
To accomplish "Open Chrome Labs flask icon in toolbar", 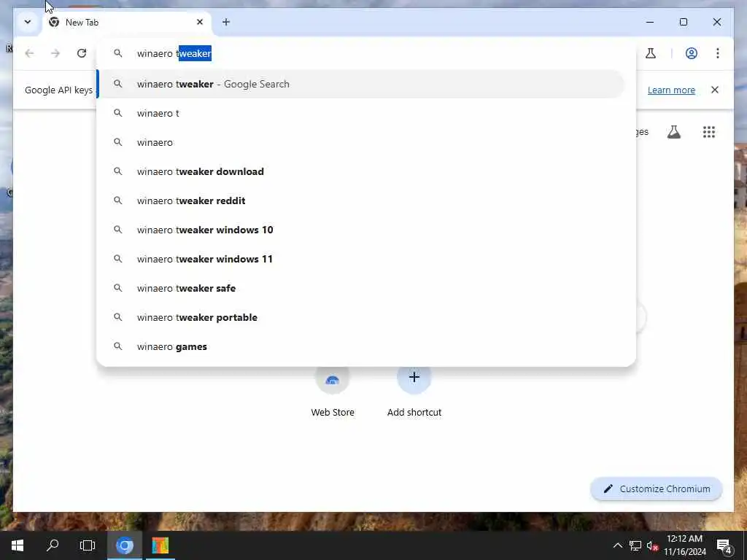I will click(650, 53).
